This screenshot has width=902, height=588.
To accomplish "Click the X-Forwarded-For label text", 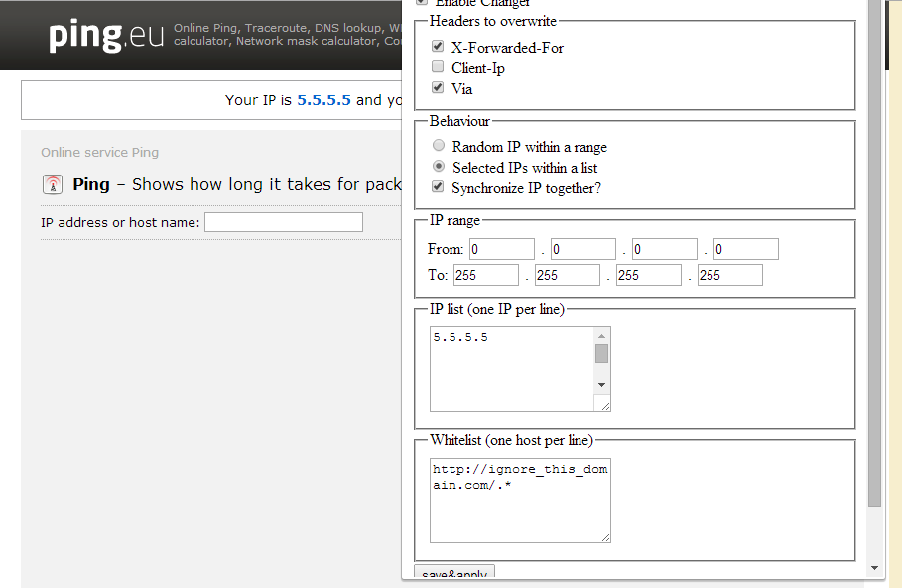I will tap(507, 48).
